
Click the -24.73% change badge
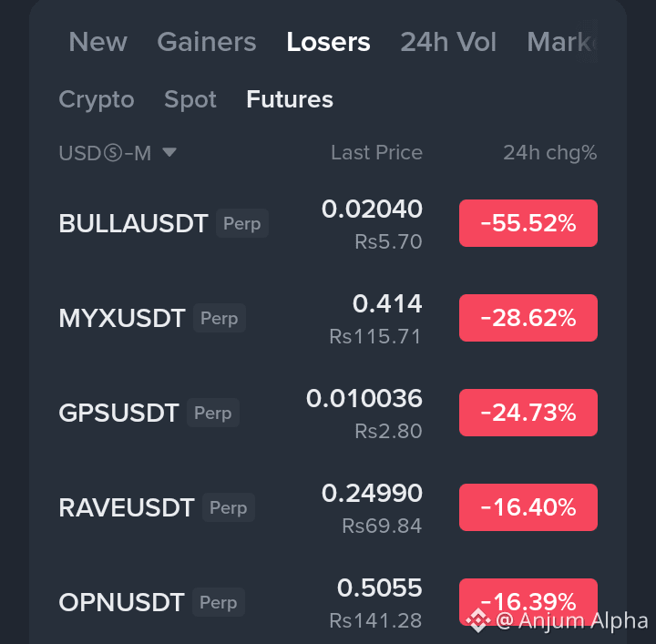click(528, 413)
